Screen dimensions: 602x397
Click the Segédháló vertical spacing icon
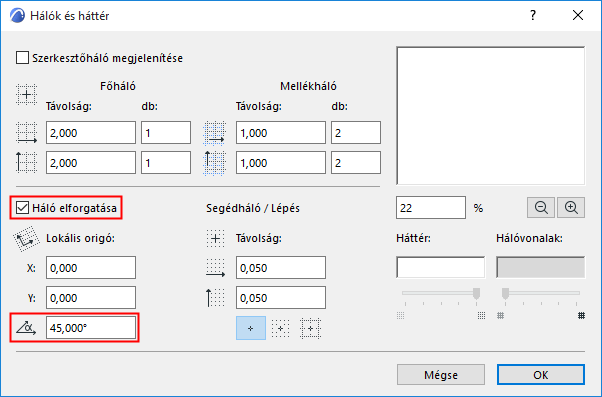coord(215,298)
